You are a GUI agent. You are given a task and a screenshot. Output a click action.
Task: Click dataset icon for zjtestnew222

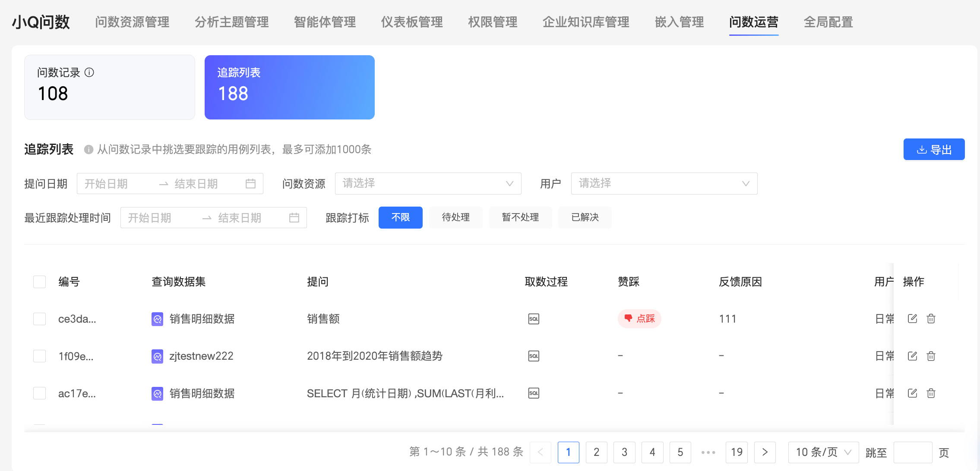click(x=157, y=356)
